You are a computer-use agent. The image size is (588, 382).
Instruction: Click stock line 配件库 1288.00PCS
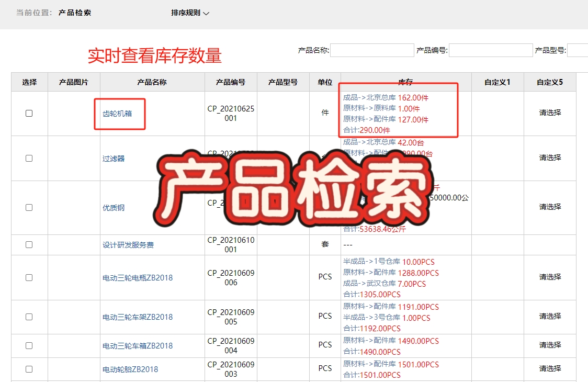point(391,273)
